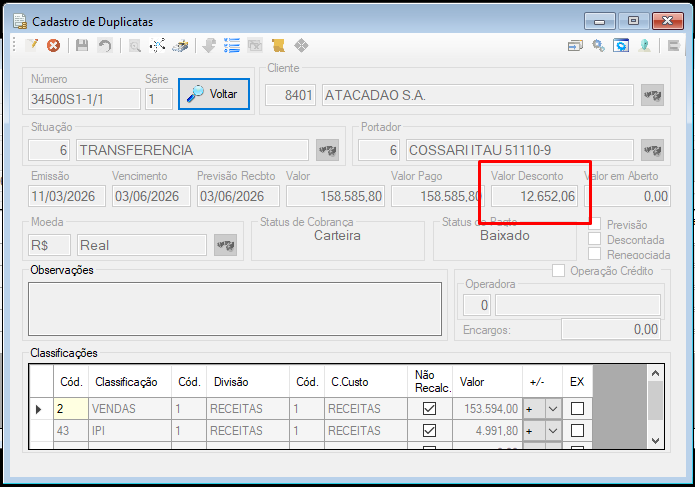695x487 pixels.
Task: Click the Emissão date field
Action: coord(67,196)
